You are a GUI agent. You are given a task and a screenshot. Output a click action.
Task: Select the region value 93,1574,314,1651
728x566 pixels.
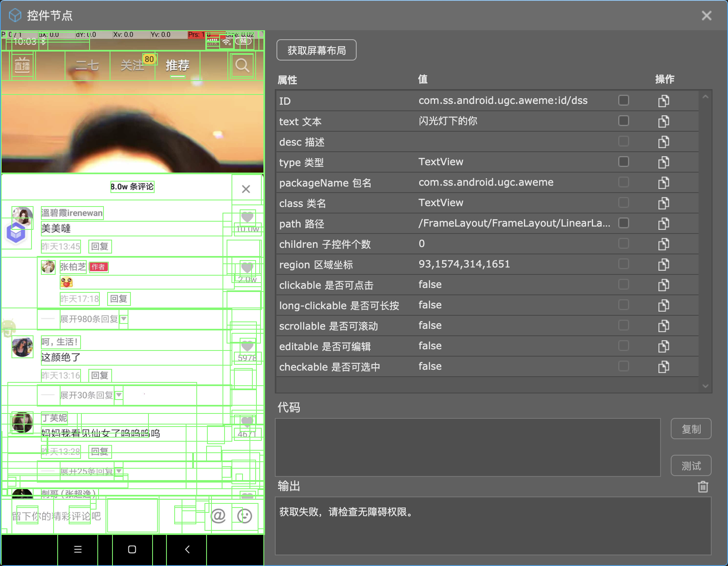[x=464, y=264]
